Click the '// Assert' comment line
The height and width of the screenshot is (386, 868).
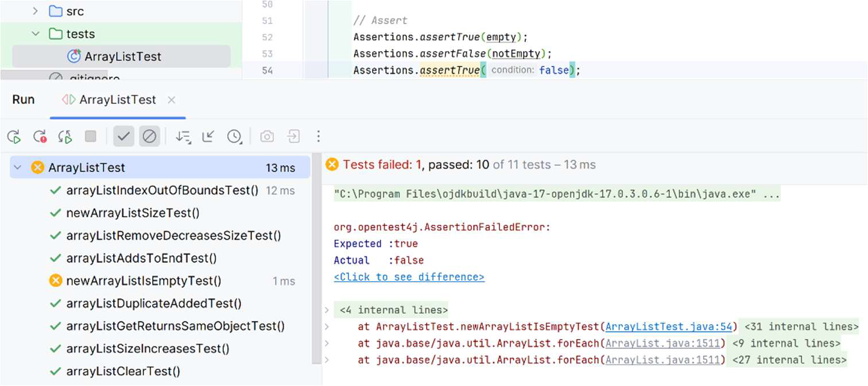click(381, 21)
